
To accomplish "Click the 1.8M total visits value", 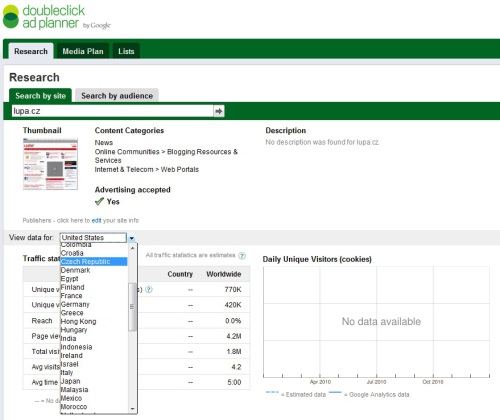I will 234,351.
